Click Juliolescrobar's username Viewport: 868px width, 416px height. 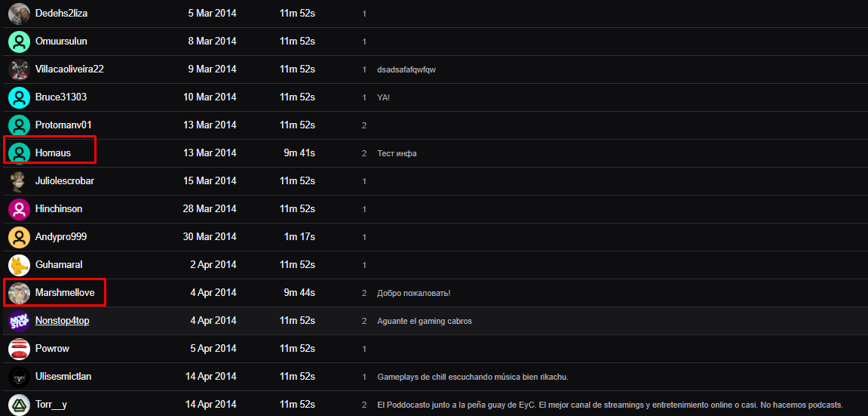[x=65, y=180]
